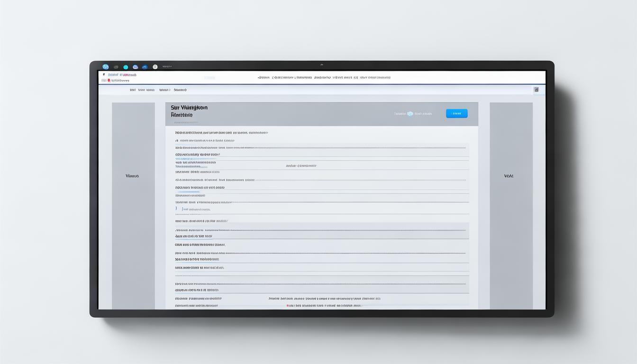Select the first item in the secondary menu bar
This screenshot has height=364, width=637.
pos(133,90)
